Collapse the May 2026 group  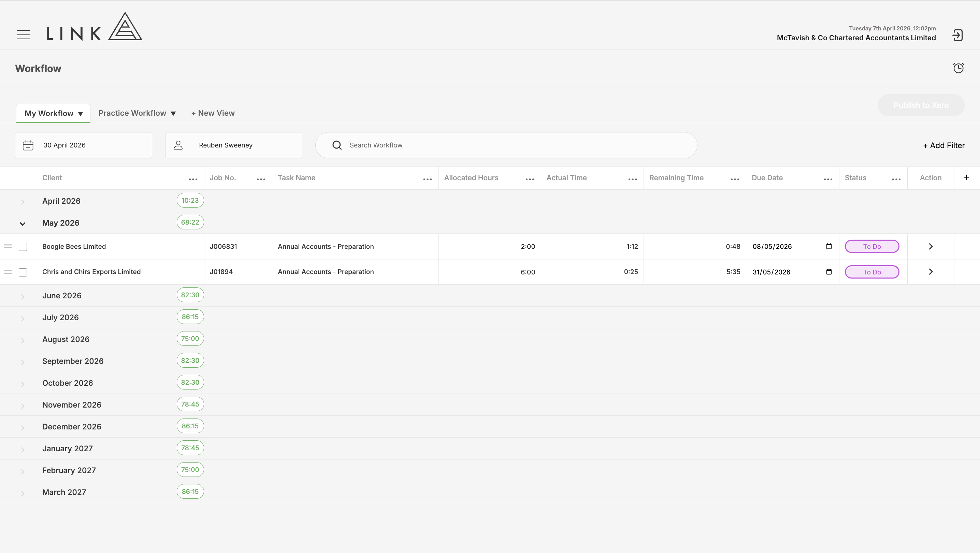tap(23, 224)
